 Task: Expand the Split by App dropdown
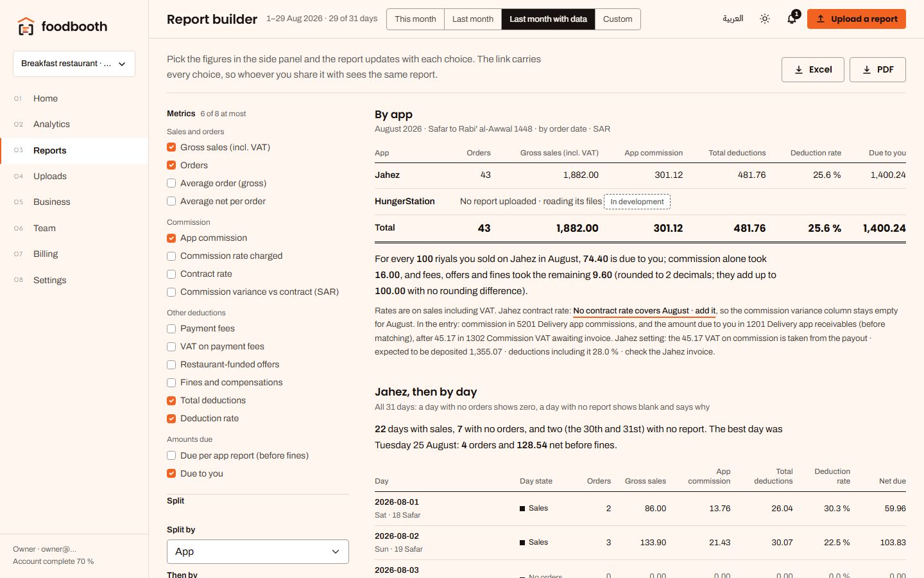pos(258,552)
